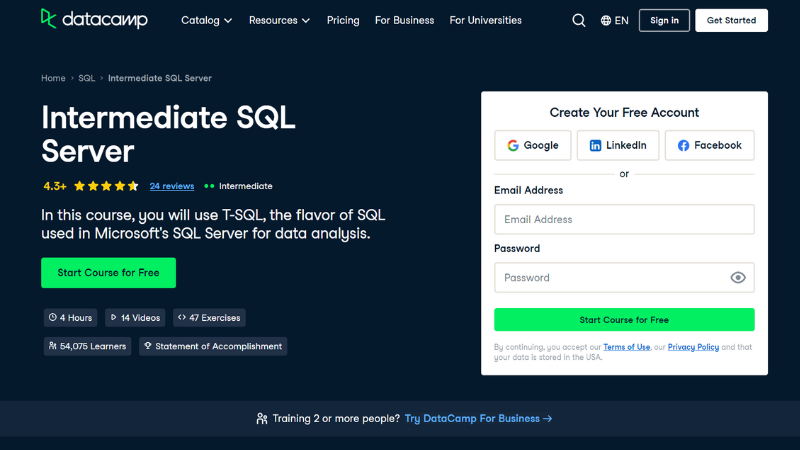Sign up with the LinkedIn button
Image resolution: width=800 pixels, height=450 pixels.
tap(618, 145)
